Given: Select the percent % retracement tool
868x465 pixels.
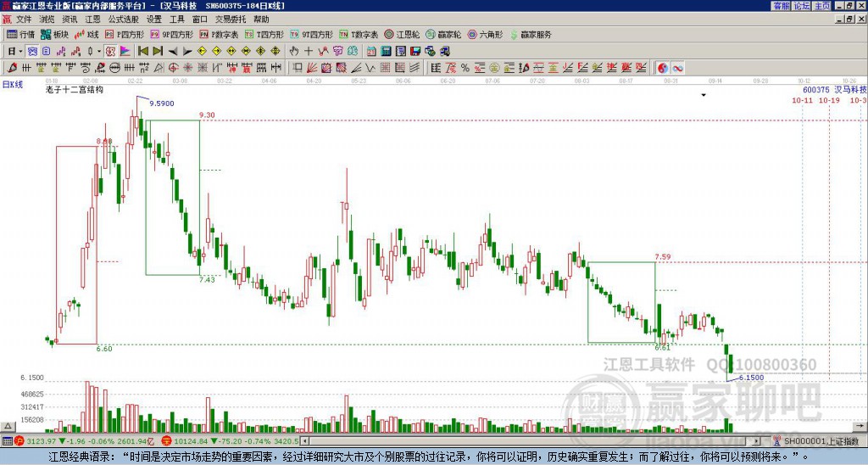Looking at the screenshot, I should click(x=465, y=68).
